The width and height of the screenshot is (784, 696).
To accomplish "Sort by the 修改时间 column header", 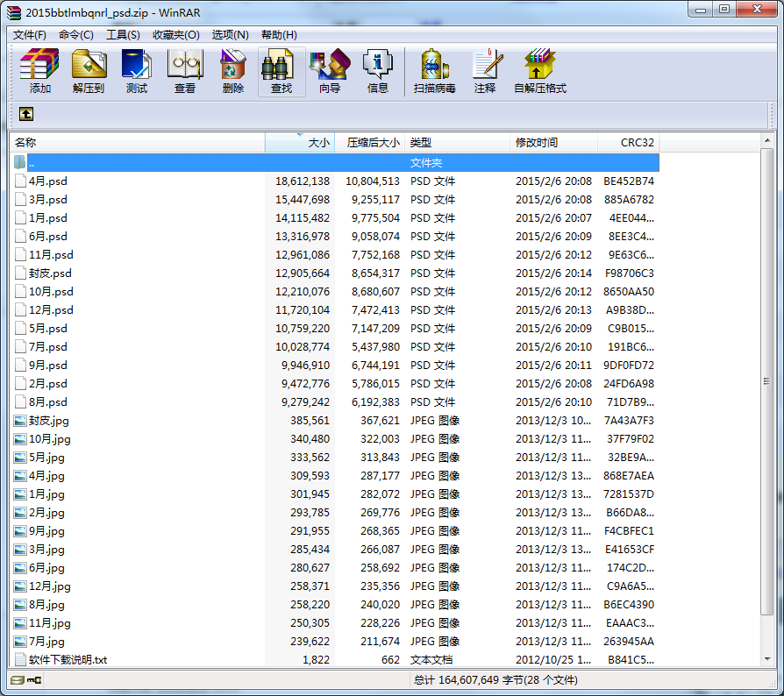I will (553, 142).
